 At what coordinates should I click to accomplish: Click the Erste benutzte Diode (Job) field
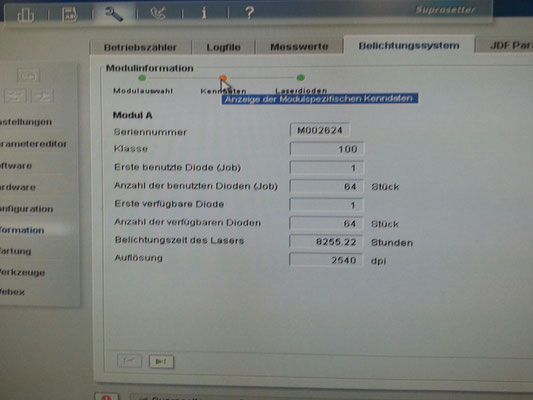[x=327, y=168]
